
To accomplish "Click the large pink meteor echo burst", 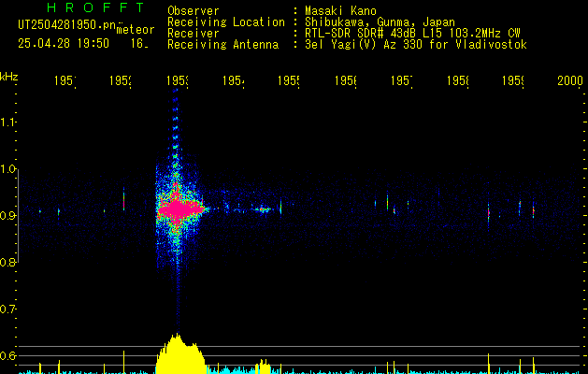I will point(180,209).
